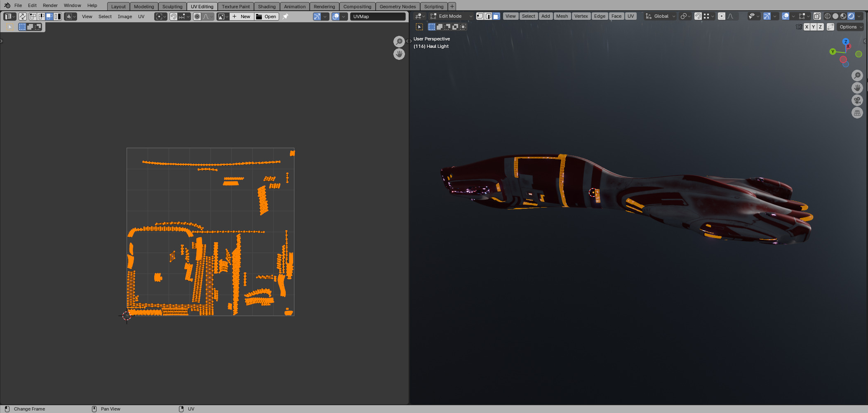Open the UV menu in UV editor
The width and height of the screenshot is (868, 413).
141,17
